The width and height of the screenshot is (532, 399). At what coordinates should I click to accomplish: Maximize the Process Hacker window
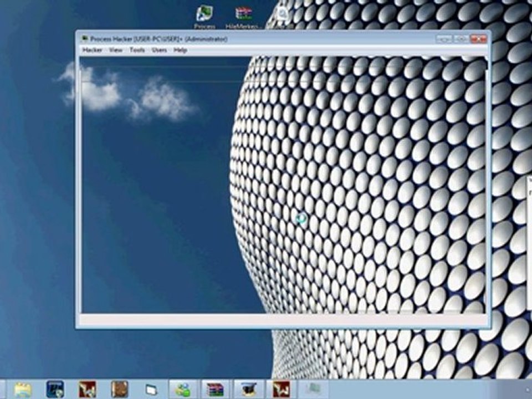[x=461, y=39]
